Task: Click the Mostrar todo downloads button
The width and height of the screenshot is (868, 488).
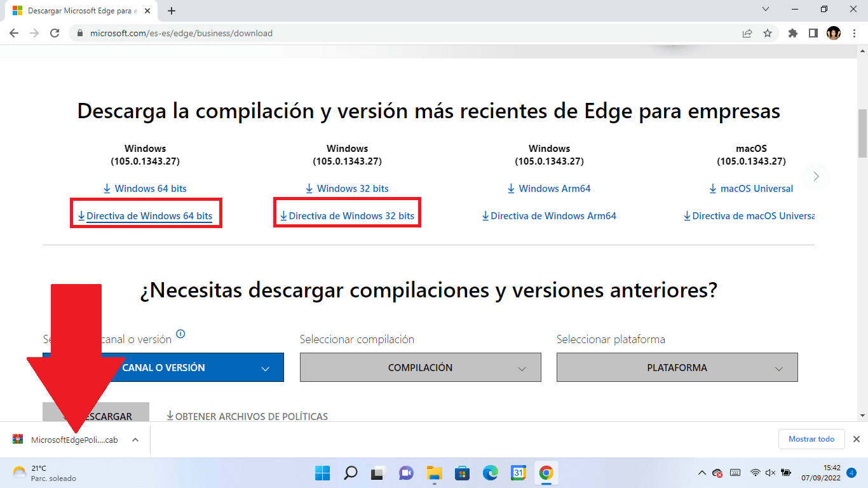Action: coord(811,439)
